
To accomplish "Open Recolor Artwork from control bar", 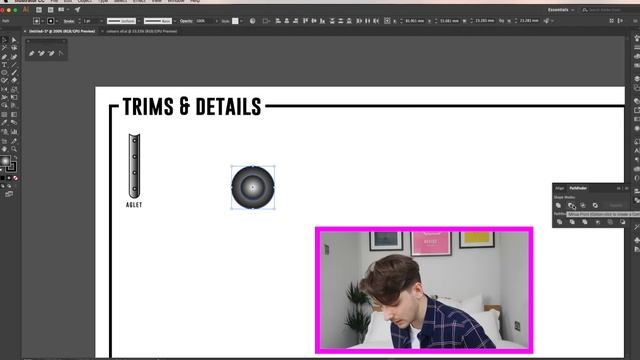I will click(252, 21).
